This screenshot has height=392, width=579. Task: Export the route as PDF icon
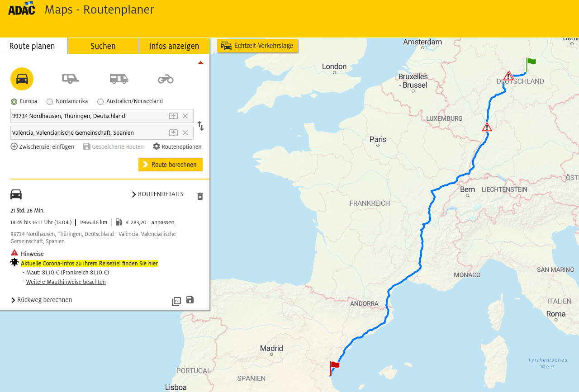(176, 301)
